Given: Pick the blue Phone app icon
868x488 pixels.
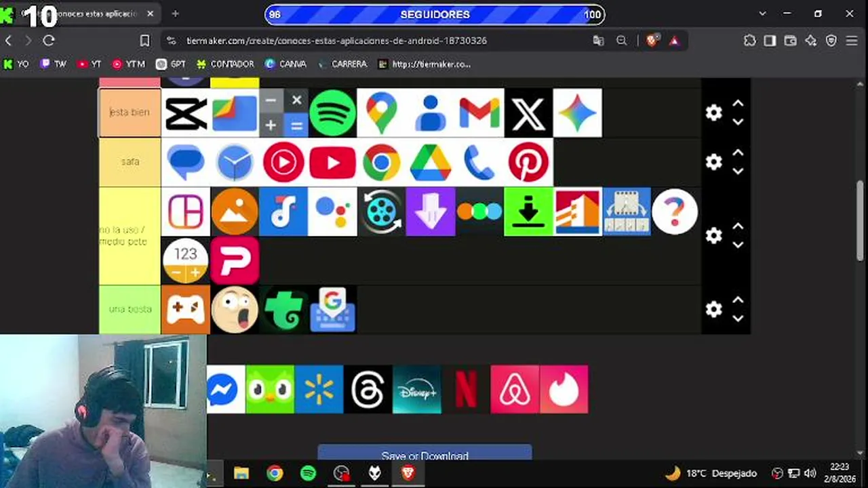Looking at the screenshot, I should click(x=479, y=162).
